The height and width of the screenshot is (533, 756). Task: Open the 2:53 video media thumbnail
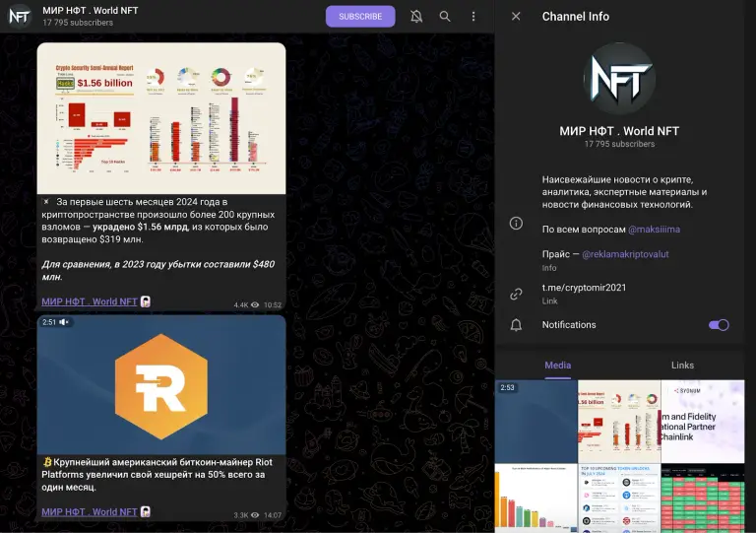pos(536,421)
